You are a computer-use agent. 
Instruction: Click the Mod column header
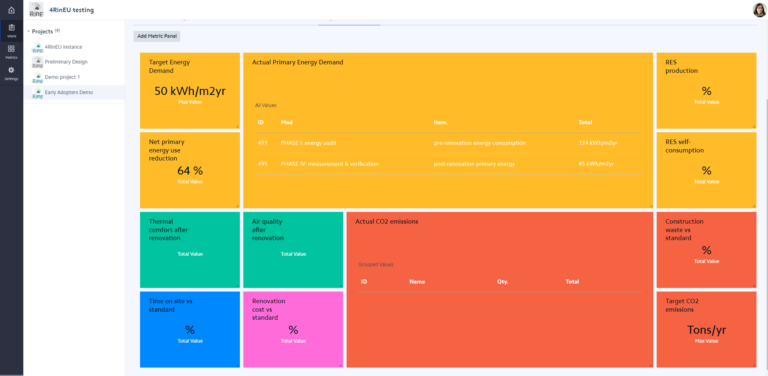tap(287, 122)
